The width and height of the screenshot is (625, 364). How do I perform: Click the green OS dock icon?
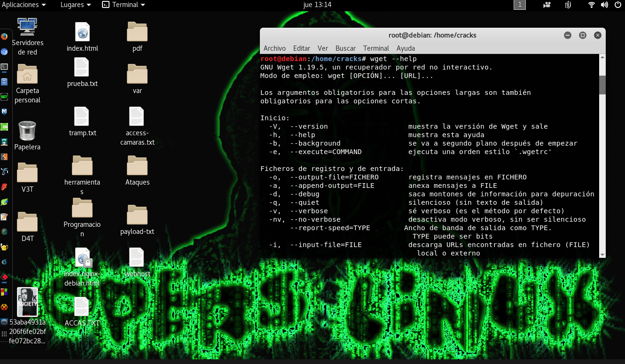pos(4,127)
